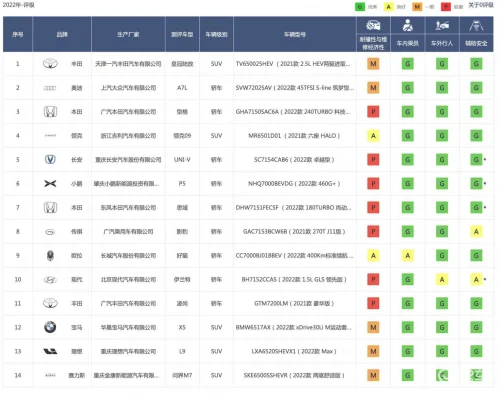Click the vehicle occupant safety header icon
Screen dimensions: 500x394
click(407, 25)
